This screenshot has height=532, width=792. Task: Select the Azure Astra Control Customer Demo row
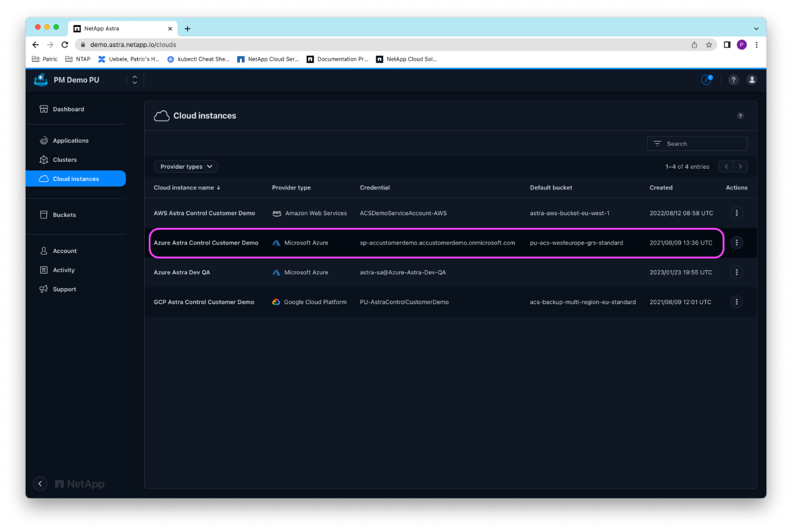[206, 243]
